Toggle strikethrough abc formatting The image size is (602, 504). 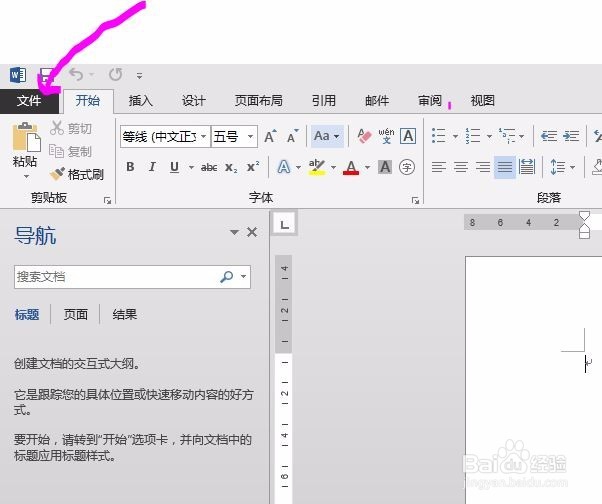click(209, 167)
